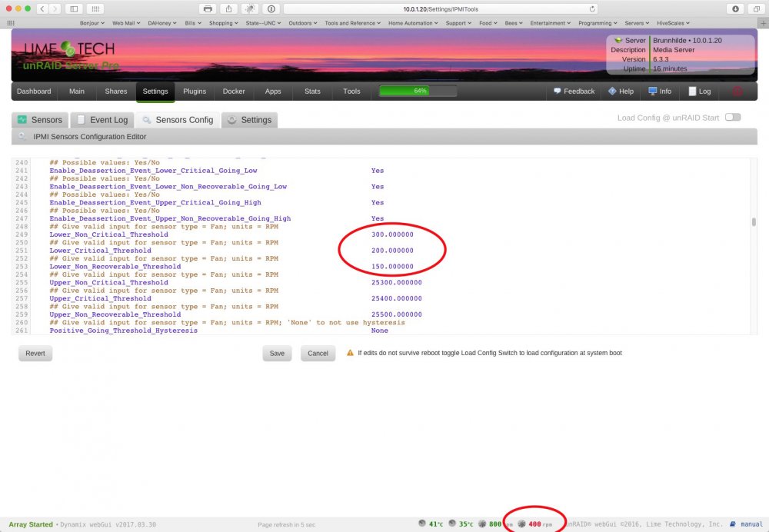Reload the page using the refresh icon
The image size is (769, 532).
(x=592, y=8)
